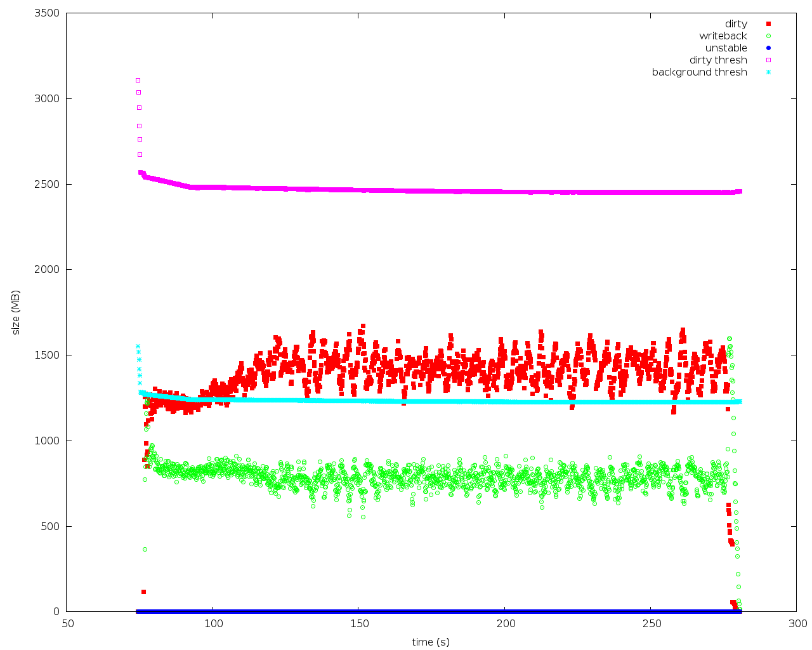Click the magenta square dirty thresh marker
The image size is (812, 650).
(x=768, y=60)
